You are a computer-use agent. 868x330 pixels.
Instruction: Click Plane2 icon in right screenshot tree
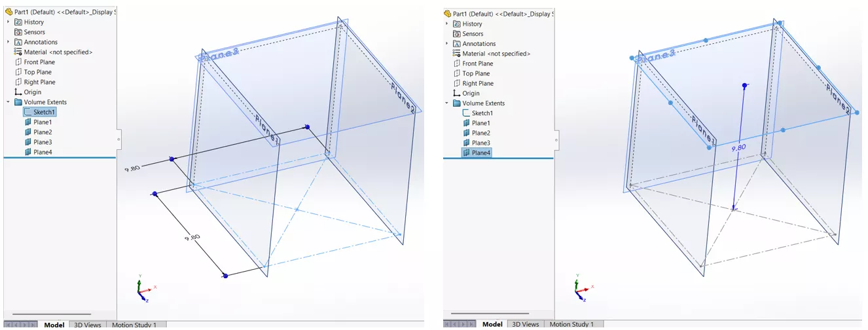[x=466, y=133]
